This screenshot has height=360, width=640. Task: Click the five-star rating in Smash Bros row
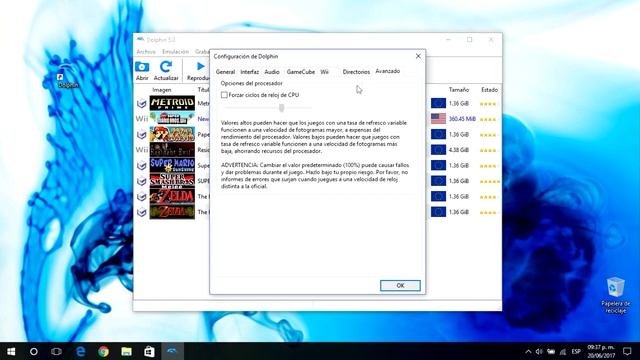[x=490, y=181]
